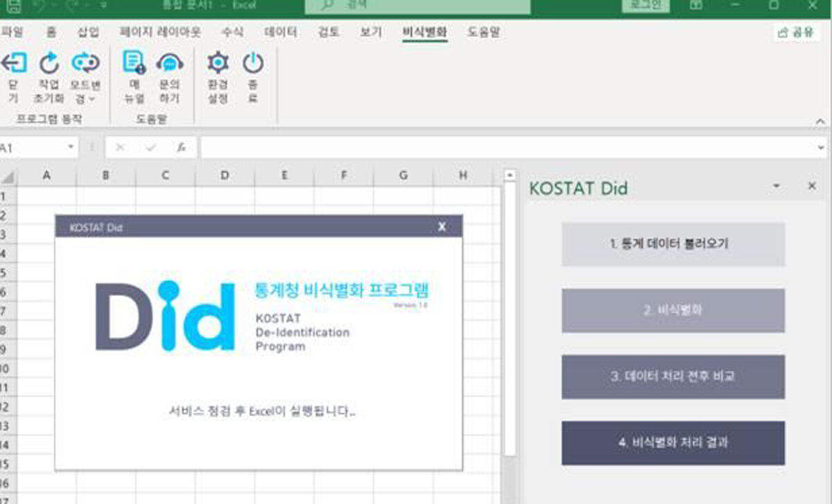
Task: Open KOSTAT Did task pane options arrow
Action: click(x=777, y=186)
